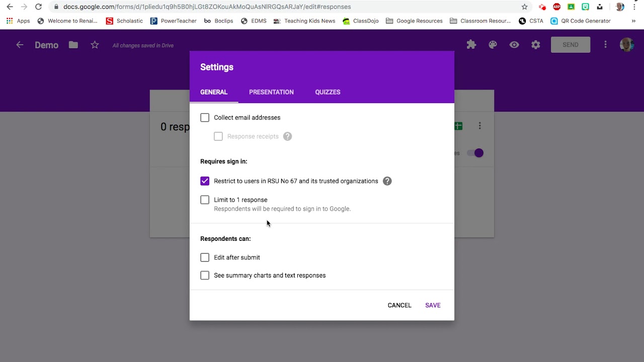Check Limit to 1 response
Image resolution: width=644 pixels, height=362 pixels.
[205, 200]
